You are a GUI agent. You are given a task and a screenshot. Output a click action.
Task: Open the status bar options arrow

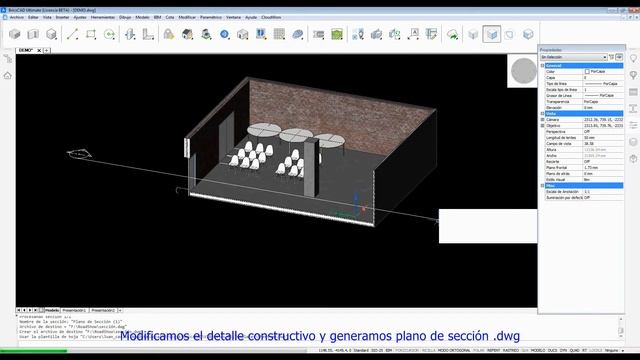623,351
